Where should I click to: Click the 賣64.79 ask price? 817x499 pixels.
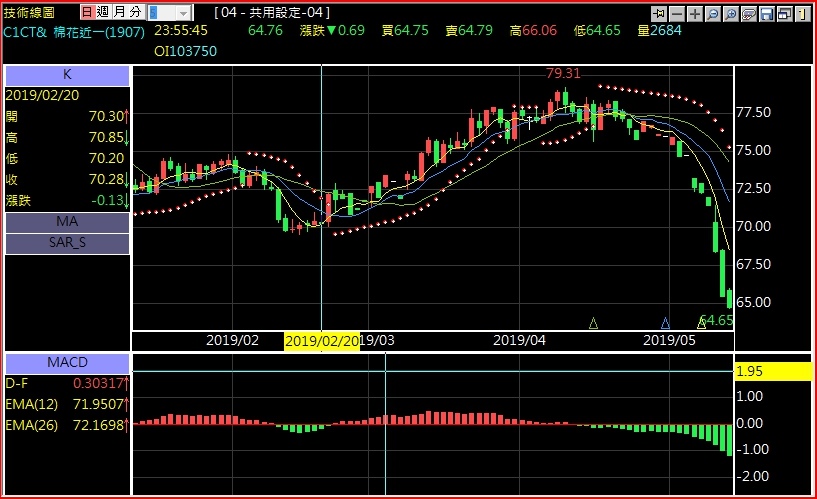tap(469, 31)
